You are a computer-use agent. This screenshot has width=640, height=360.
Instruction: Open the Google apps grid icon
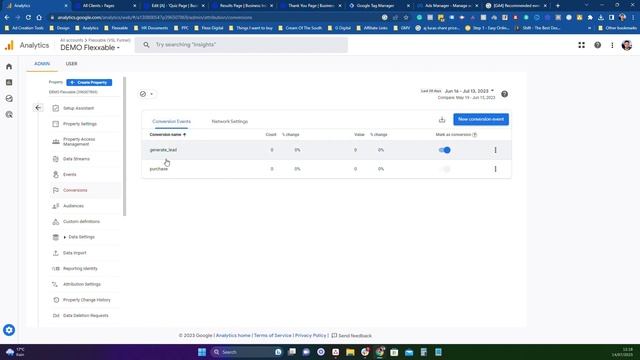point(581,45)
